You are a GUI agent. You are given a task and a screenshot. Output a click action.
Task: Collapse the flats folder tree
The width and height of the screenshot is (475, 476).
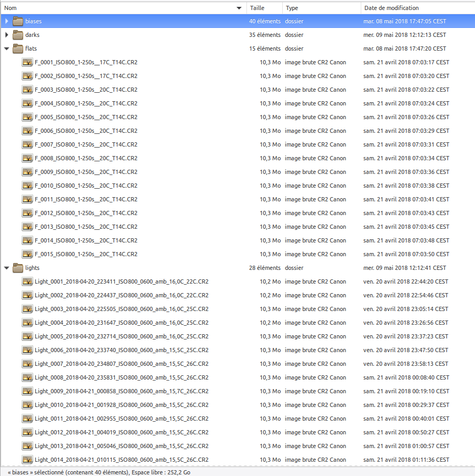(6, 49)
